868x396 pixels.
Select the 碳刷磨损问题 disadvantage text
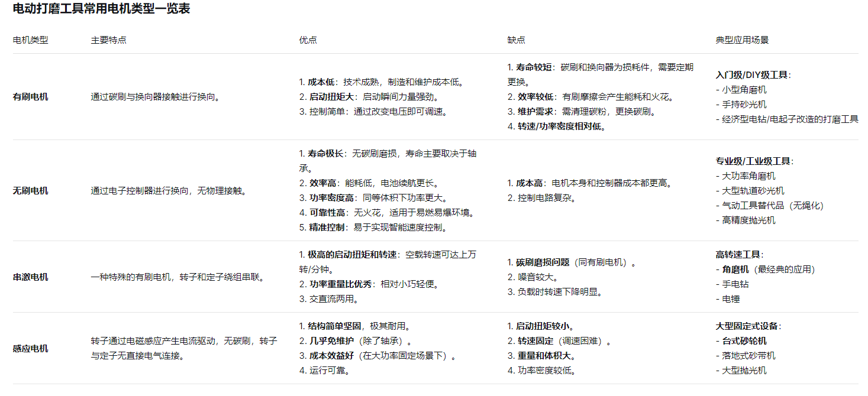click(543, 262)
